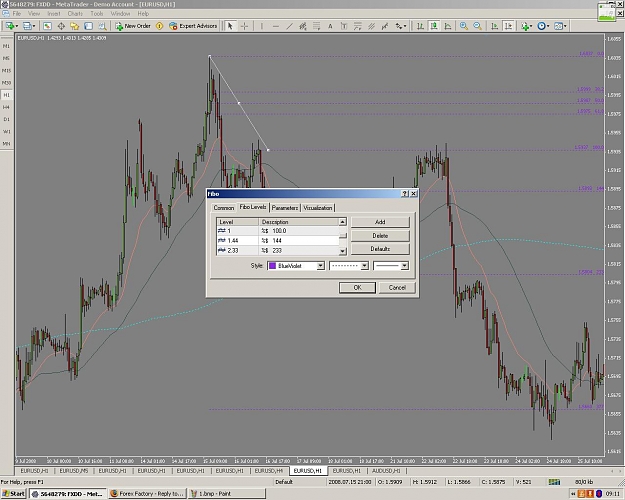Open the Navigator folder-star icon
Image resolution: width=625 pixels, height=500 pixels.
[x=75, y=26]
